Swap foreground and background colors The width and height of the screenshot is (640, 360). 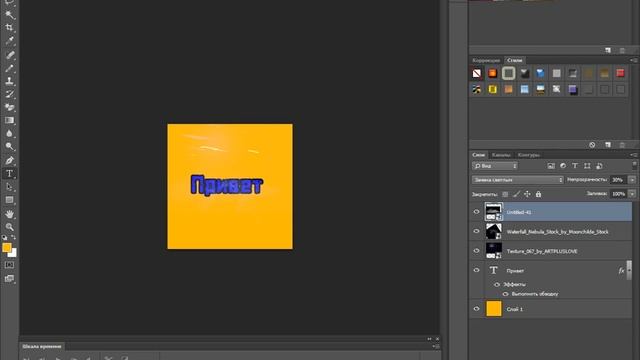(x=13, y=237)
